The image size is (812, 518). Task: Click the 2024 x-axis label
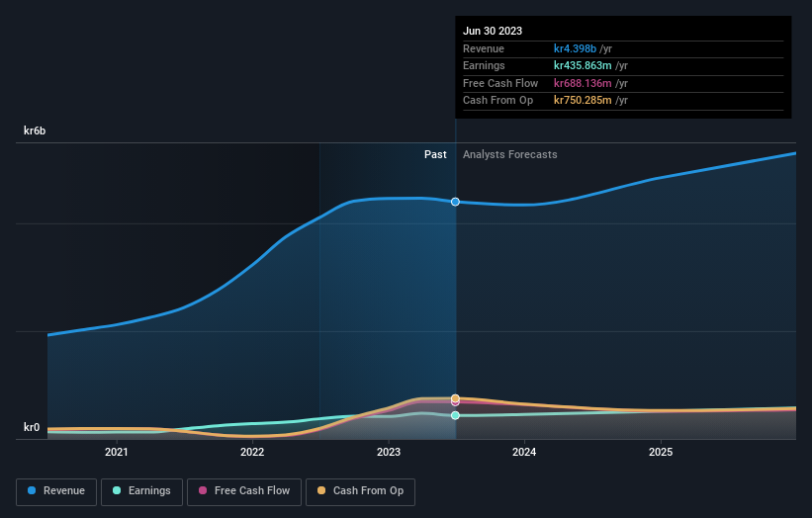click(524, 453)
